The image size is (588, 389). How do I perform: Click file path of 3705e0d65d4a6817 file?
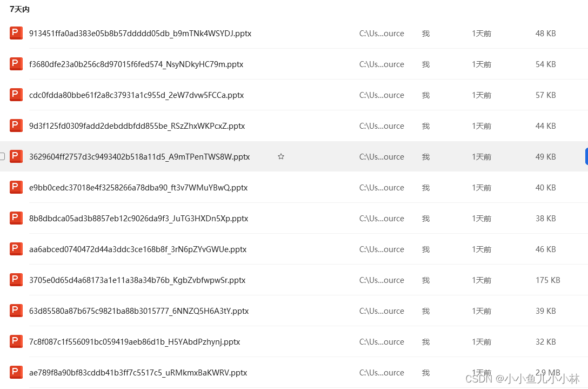[x=382, y=280]
